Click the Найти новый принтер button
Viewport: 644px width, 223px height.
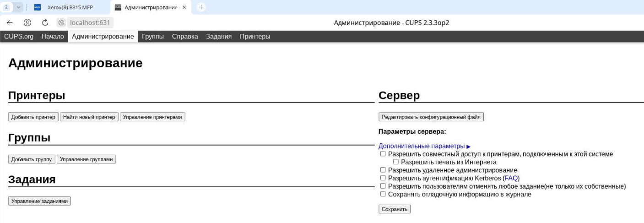pos(89,117)
